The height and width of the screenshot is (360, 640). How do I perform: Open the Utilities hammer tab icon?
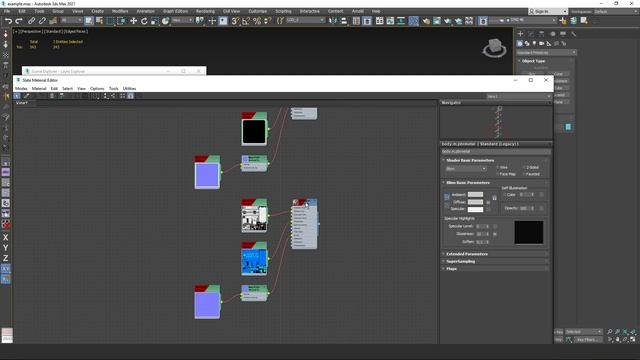573,34
